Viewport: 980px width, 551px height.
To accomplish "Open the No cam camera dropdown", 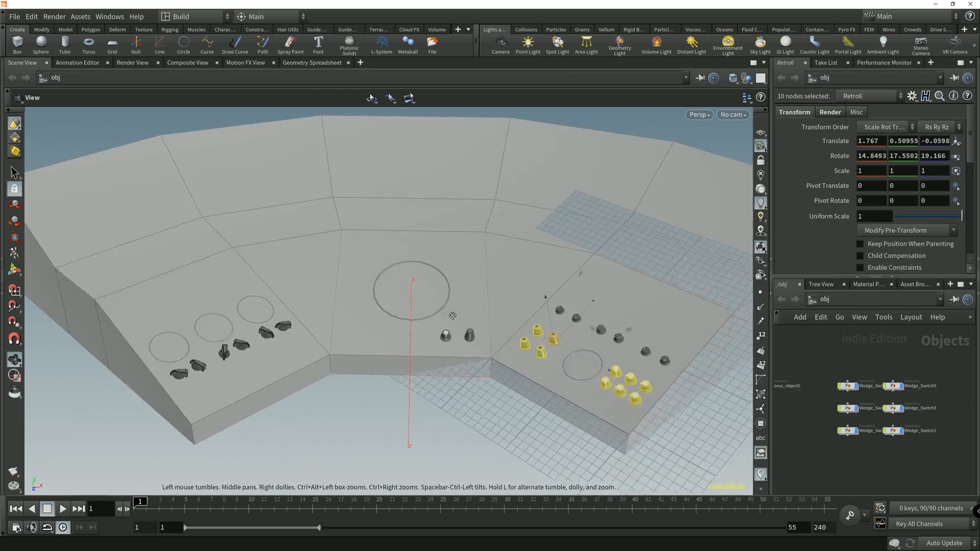I will click(x=733, y=115).
